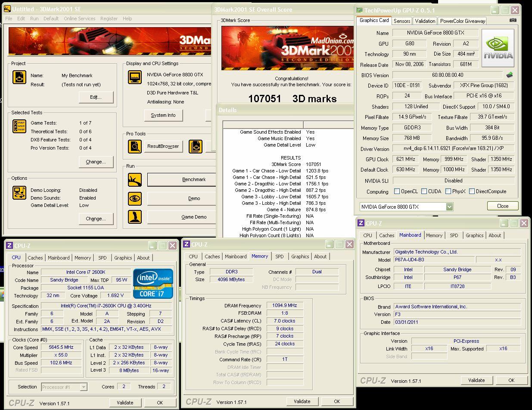Click the Demo button
The height and width of the screenshot is (410, 532).
(x=182, y=198)
